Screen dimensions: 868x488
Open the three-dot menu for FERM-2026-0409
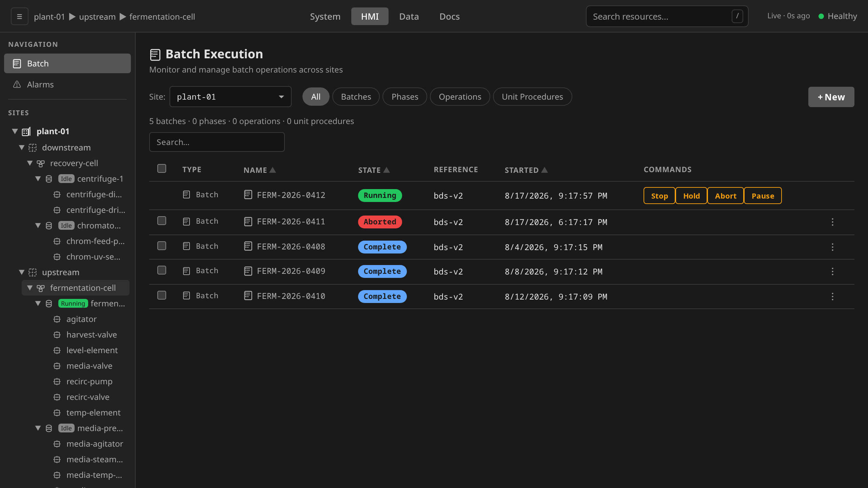pos(832,271)
